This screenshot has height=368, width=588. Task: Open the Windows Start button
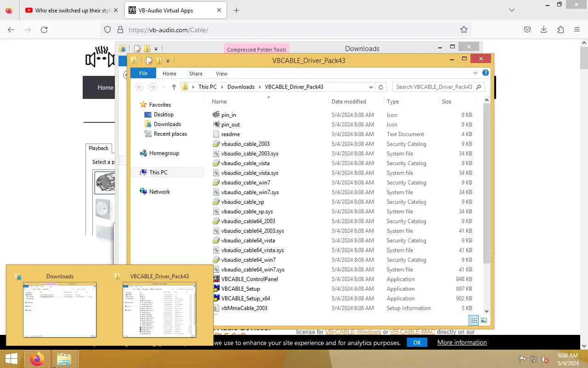click(11, 359)
